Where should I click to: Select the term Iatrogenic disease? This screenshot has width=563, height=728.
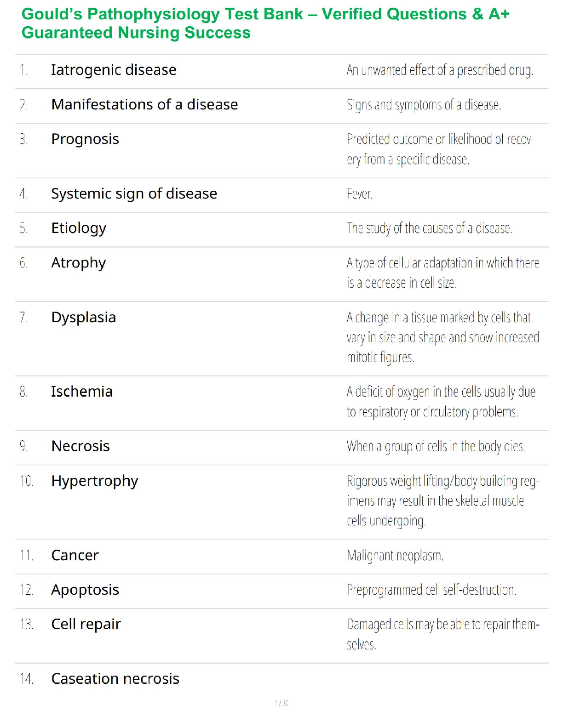coord(114,70)
